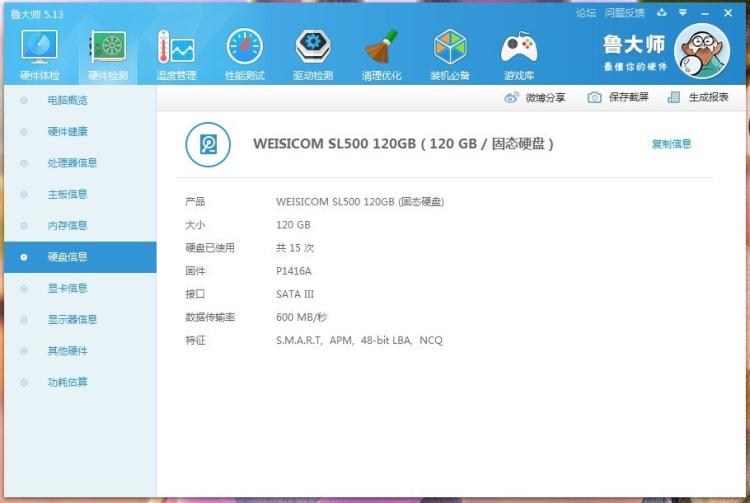Click 保存截屏 text button

pos(629,97)
